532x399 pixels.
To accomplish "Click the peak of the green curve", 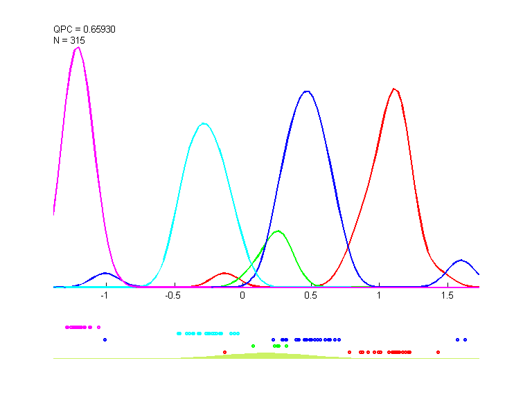I will coord(278,231).
